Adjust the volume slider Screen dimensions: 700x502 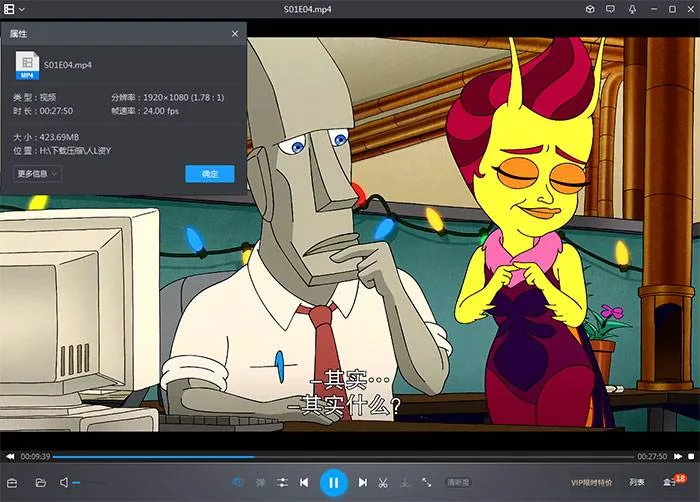(89, 482)
